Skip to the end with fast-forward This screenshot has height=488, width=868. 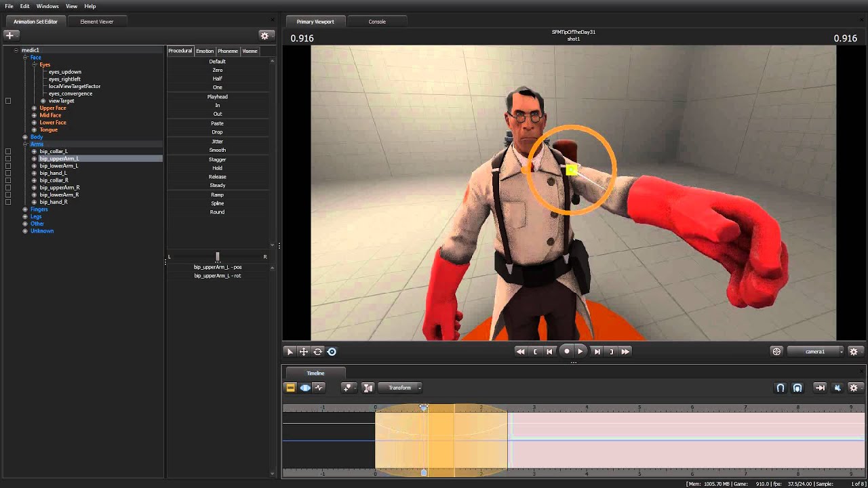click(625, 351)
